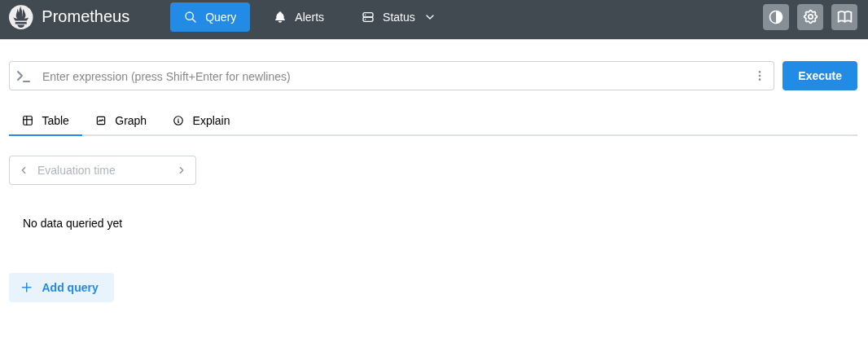This screenshot has width=868, height=356.
Task: Step evaluation time forward with right chevron
Action: (181, 170)
